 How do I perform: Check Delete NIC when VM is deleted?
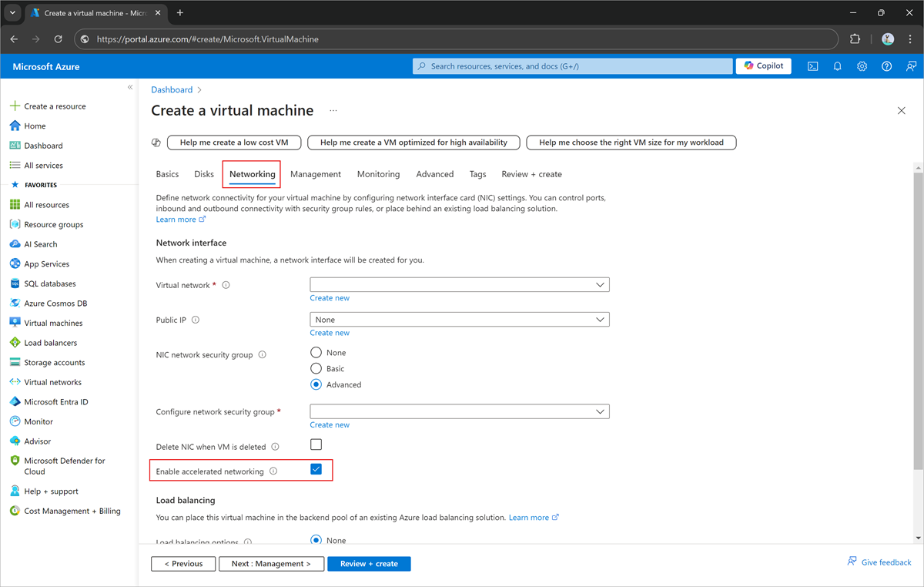(316, 444)
